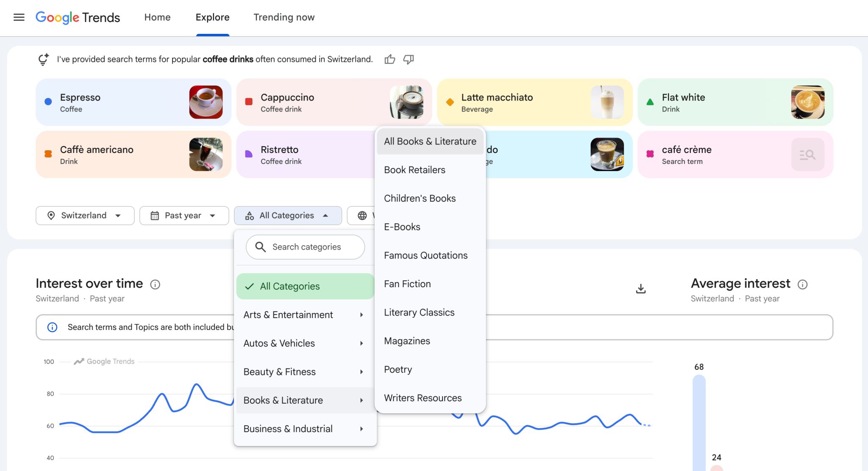Click the thumbs up feedback icon
The width and height of the screenshot is (868, 471).
[390, 59]
